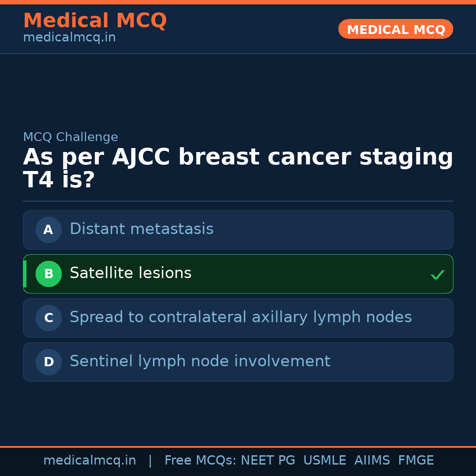Choose the "Satellite lesions" answer text
The image size is (476, 476).
[x=130, y=273]
